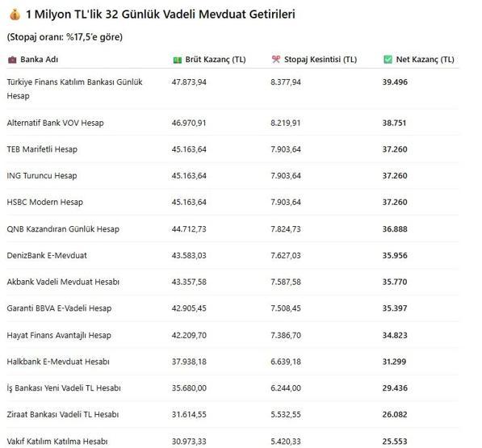Click gross value 37.938,18
Viewport: 482px width, 448px height.
pos(189,362)
